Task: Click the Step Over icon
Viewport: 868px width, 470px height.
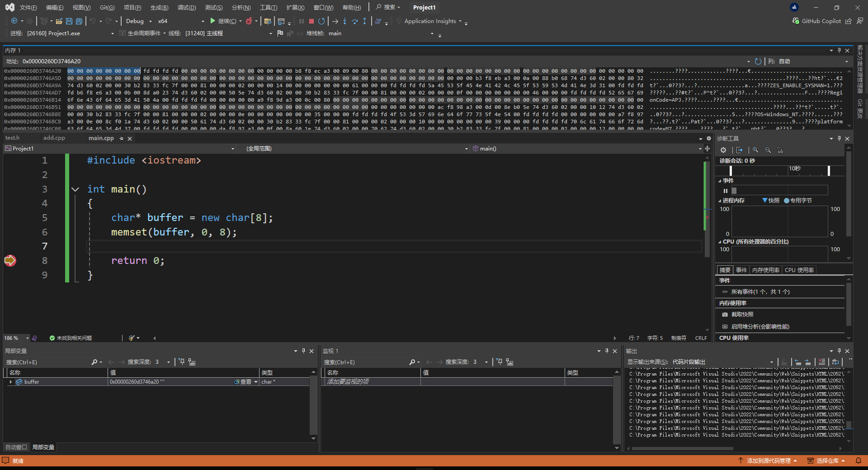Action: pos(354,21)
